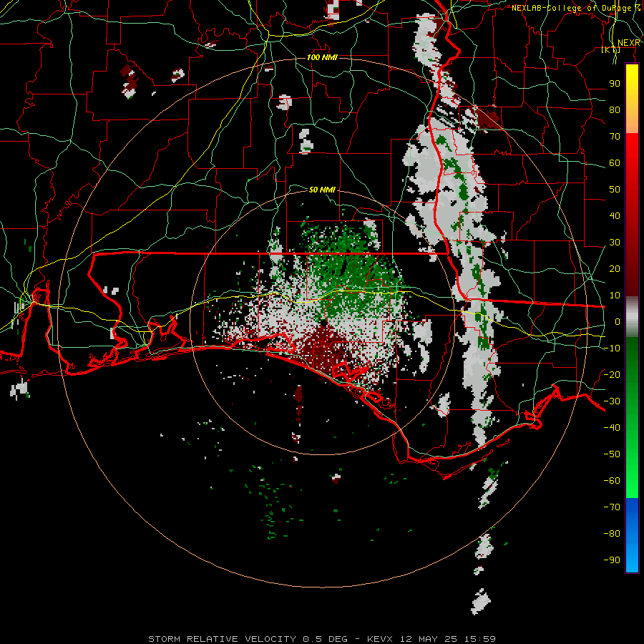Select the positive 40 value on velocity scale
The height and width of the screenshot is (644, 644).
(615, 215)
